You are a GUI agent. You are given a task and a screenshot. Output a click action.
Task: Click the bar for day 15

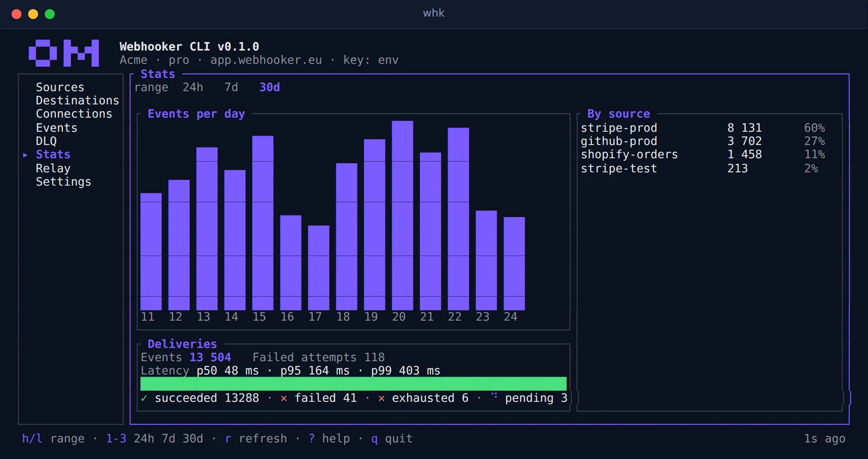(x=263, y=223)
